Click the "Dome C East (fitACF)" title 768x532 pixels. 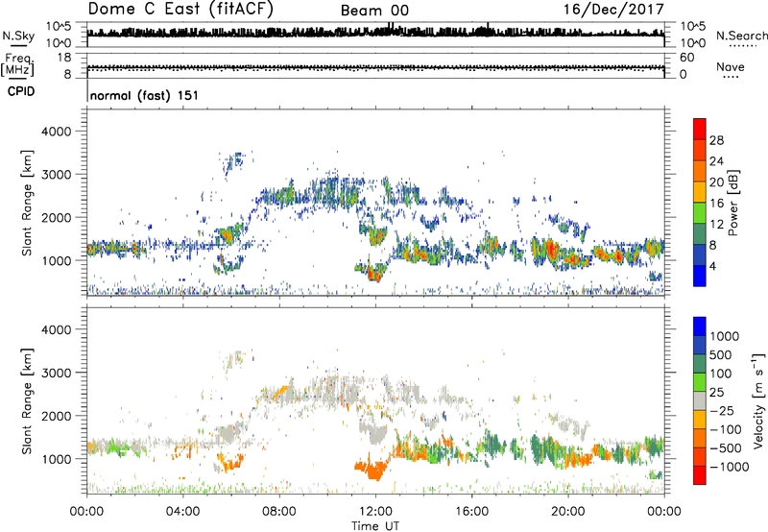(180, 9)
